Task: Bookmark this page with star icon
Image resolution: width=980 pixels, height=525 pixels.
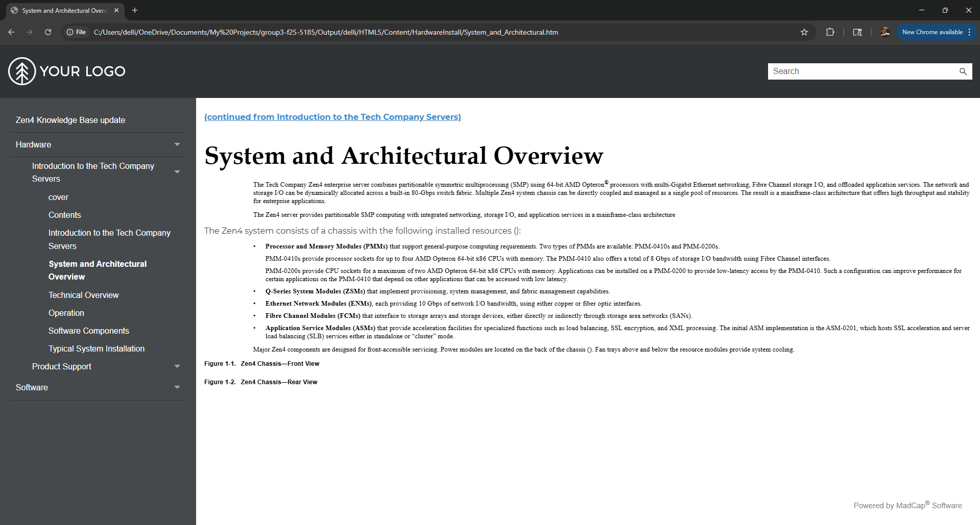Action: pyautogui.click(x=804, y=32)
